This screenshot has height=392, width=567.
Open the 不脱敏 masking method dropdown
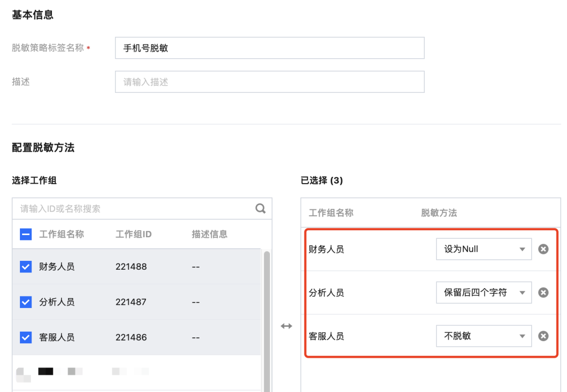[x=484, y=336]
